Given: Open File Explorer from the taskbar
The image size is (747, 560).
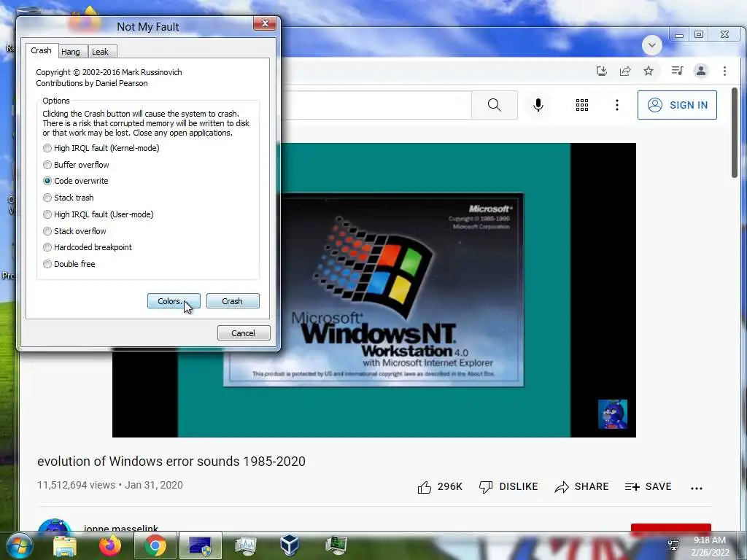Looking at the screenshot, I should pos(65,545).
